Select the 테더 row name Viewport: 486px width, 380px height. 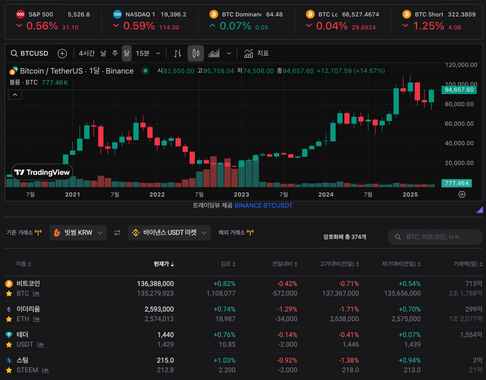22,335
